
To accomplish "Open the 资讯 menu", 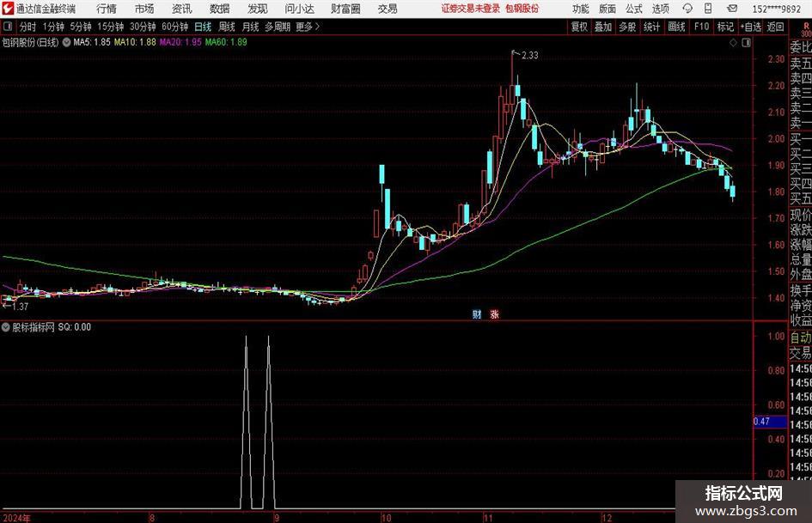I will (x=182, y=9).
